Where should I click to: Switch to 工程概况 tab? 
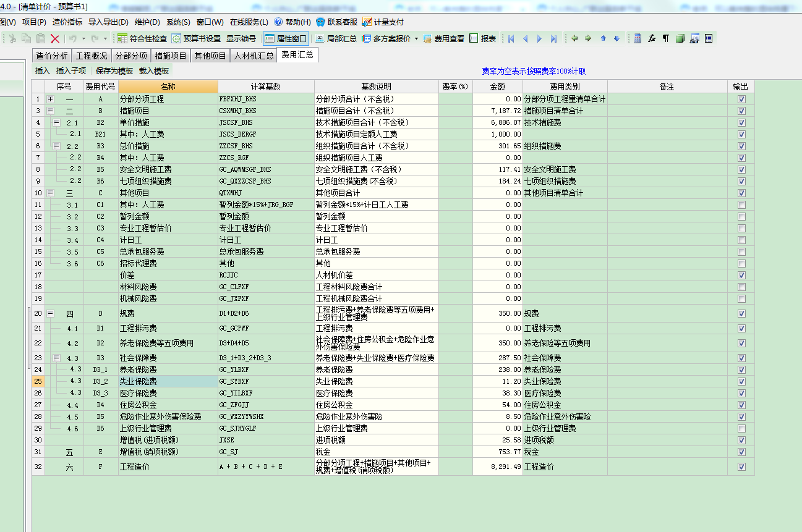(x=92, y=56)
